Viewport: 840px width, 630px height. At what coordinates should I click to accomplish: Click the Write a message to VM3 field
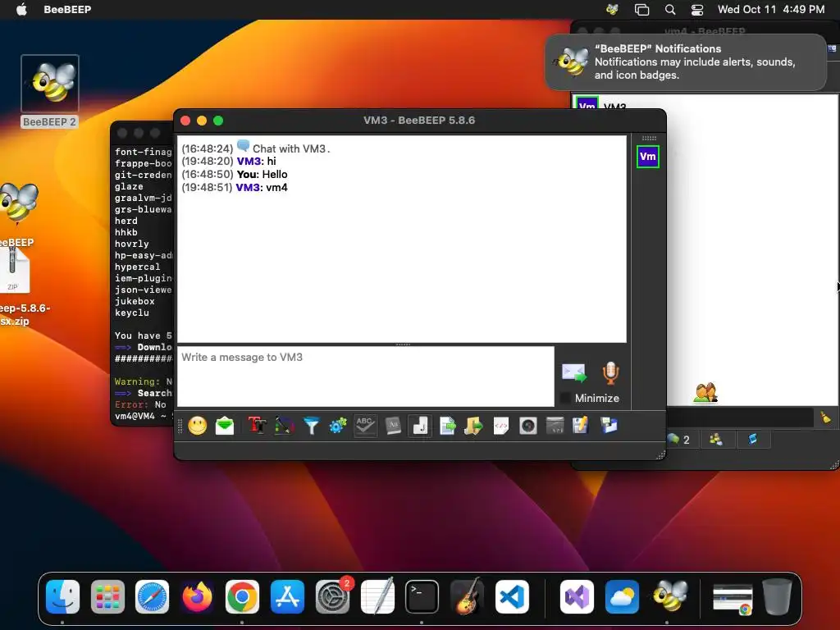pyautogui.click(x=366, y=376)
